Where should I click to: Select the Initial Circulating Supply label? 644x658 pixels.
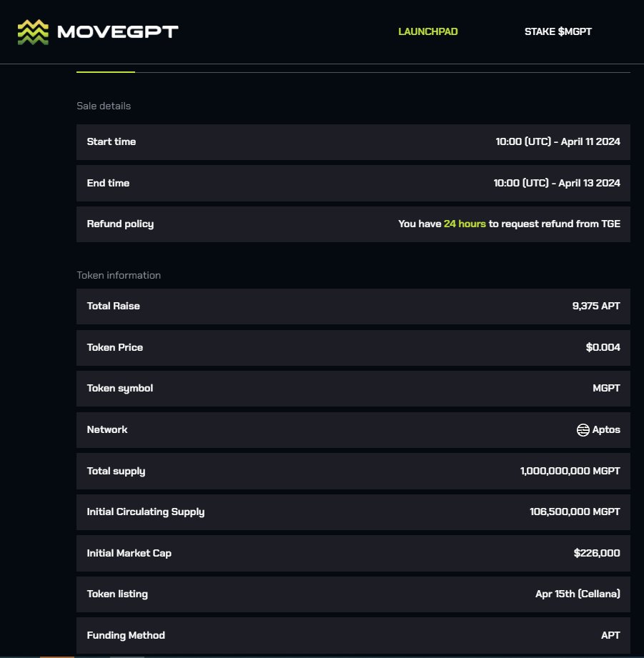tap(145, 512)
